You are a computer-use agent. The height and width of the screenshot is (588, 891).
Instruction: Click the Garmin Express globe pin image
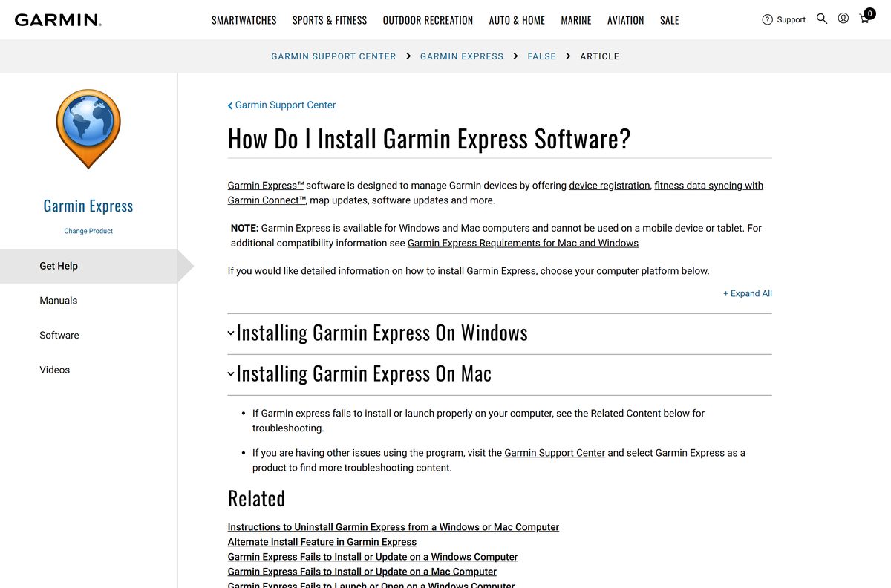point(88,129)
